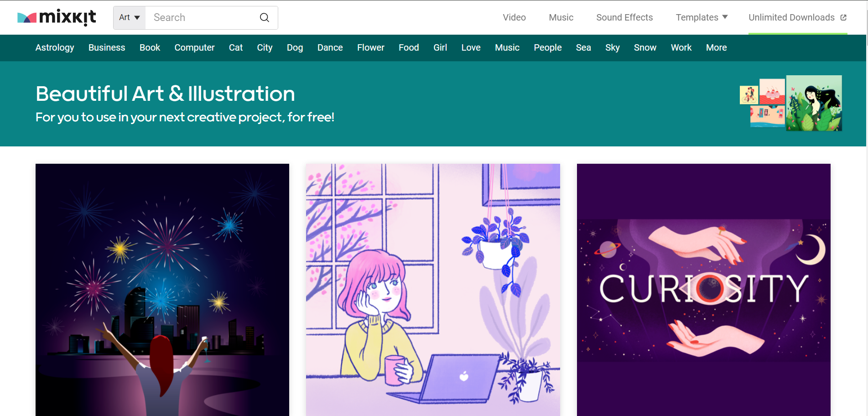Choose the Girl category

(440, 47)
